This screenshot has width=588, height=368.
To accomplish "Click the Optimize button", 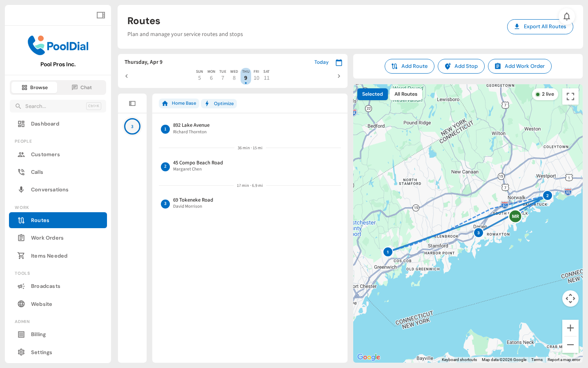I will [219, 103].
